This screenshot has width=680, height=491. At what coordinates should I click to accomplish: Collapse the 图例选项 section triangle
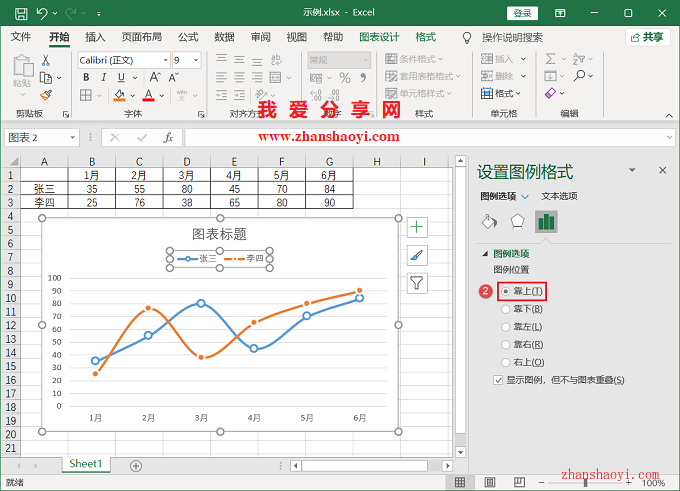(x=485, y=254)
